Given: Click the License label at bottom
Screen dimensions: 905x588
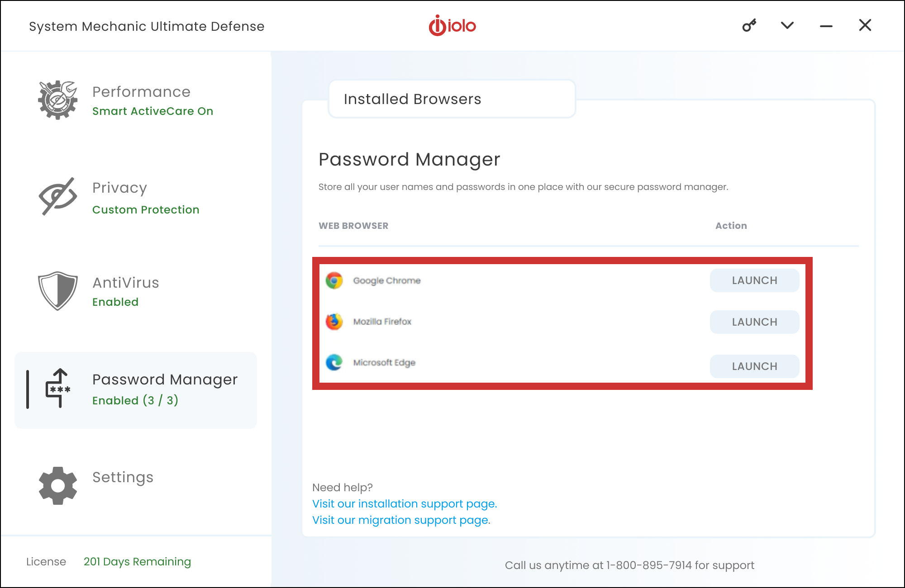Looking at the screenshot, I should pyautogui.click(x=46, y=562).
